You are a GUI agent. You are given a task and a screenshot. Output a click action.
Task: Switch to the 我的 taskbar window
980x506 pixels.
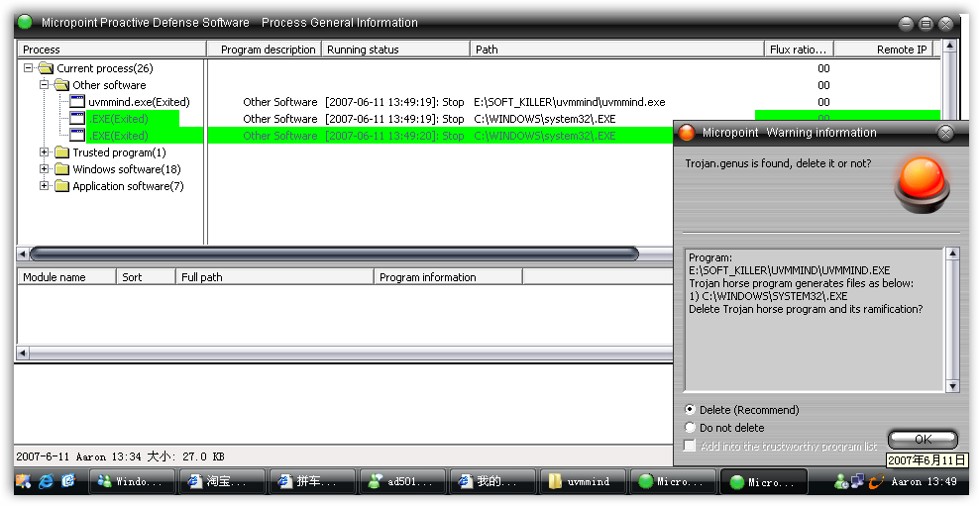(x=491, y=481)
